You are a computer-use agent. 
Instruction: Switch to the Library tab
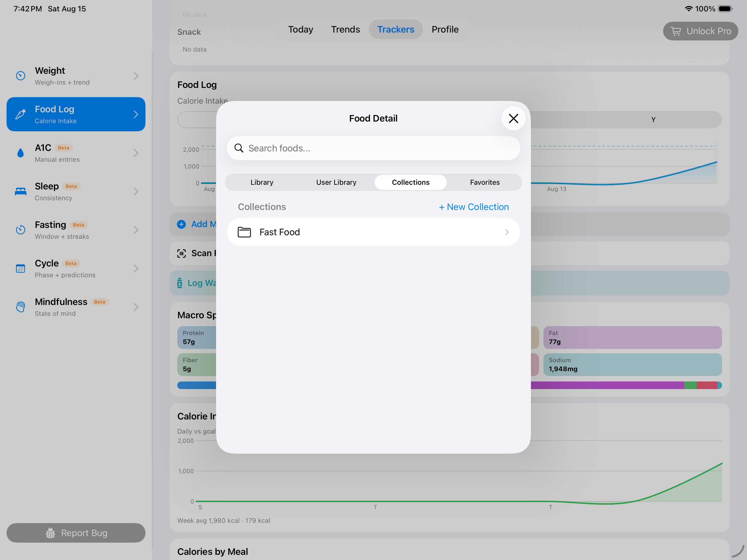click(262, 182)
